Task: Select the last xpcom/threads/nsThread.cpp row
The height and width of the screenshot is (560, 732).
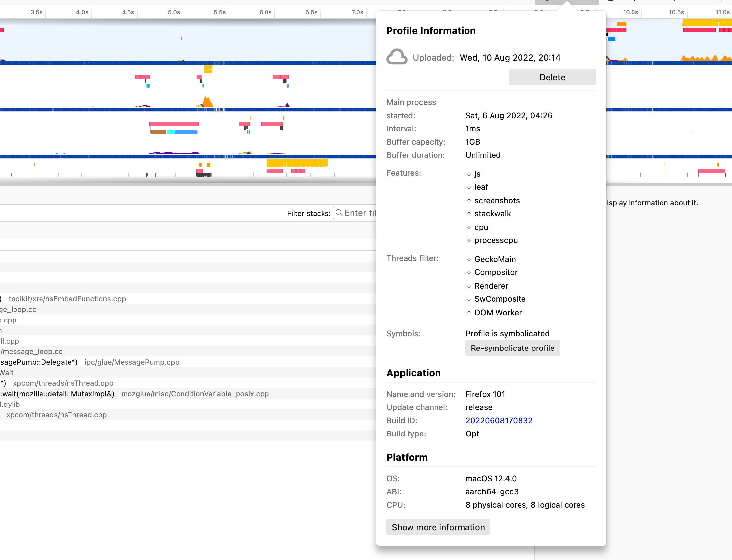Action: point(56,415)
